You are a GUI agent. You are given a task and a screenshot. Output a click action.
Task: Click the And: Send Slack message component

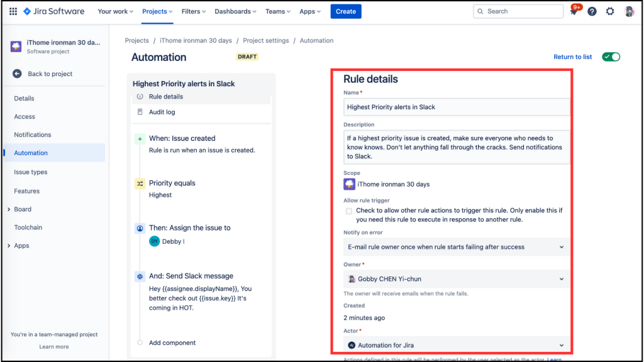(x=201, y=292)
